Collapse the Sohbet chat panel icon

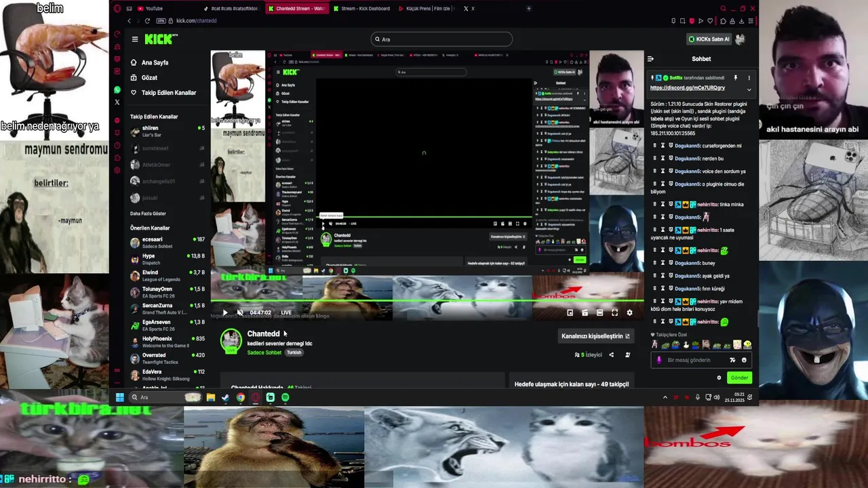click(x=650, y=59)
